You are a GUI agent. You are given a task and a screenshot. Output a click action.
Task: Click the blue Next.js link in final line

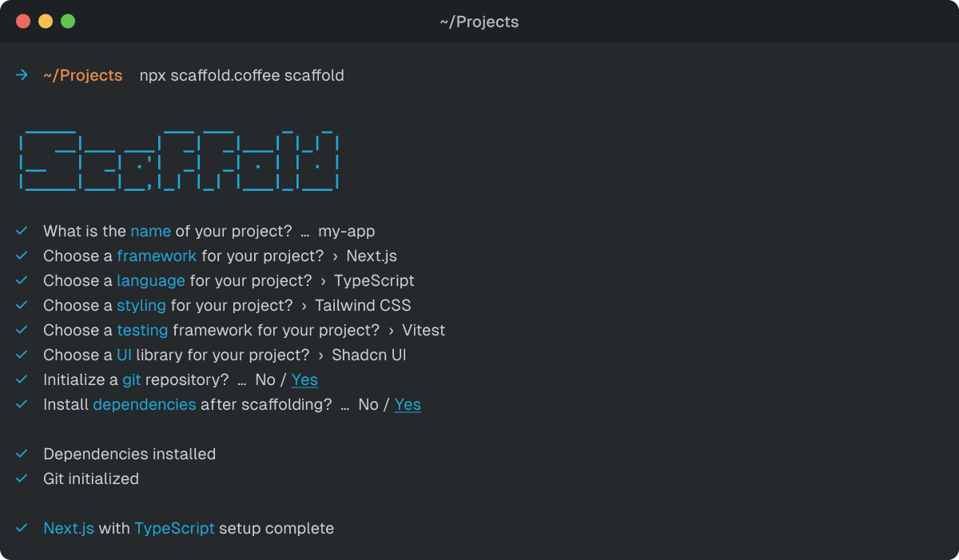69,529
